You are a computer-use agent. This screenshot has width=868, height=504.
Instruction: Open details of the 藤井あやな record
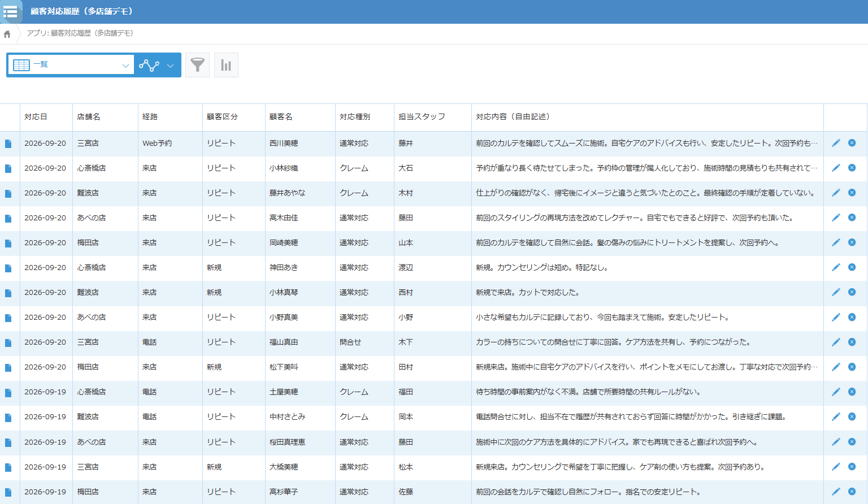pos(8,193)
